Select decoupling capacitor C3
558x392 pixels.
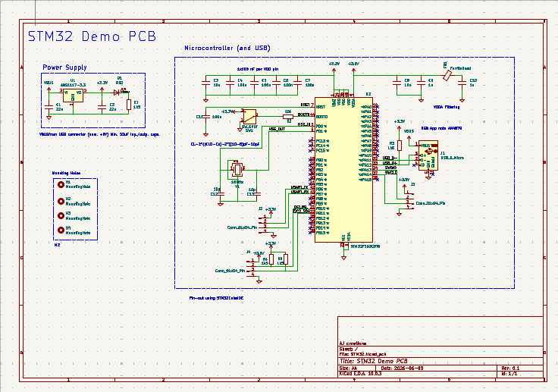pyautogui.click(x=205, y=83)
